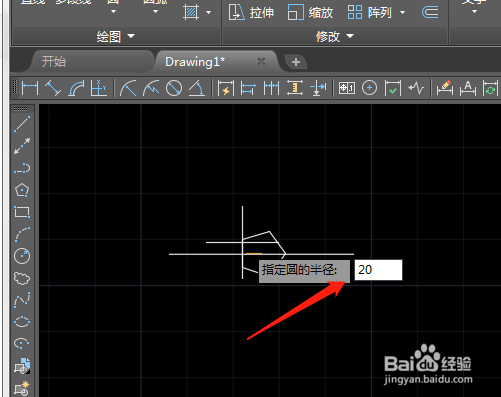The width and height of the screenshot is (501, 397).
Task: Activate the Dimension Space tool
Action: tap(295, 89)
